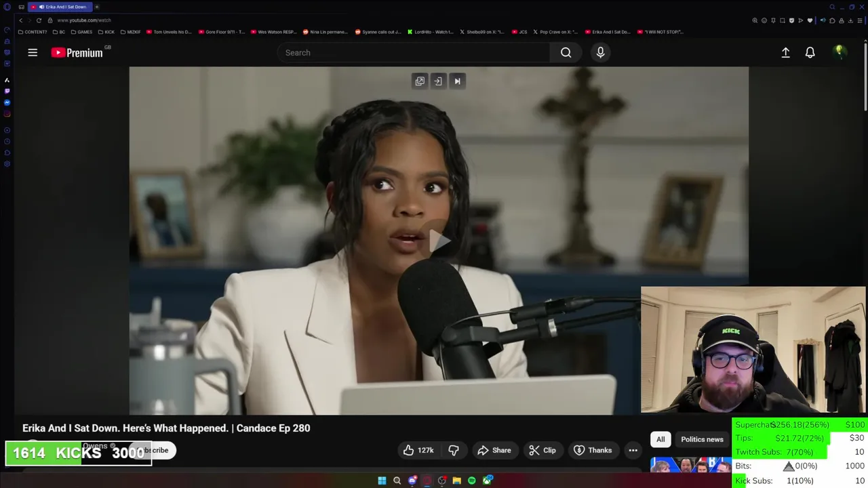
Task: Open the GAMES bookmarks folder
Action: (x=82, y=32)
